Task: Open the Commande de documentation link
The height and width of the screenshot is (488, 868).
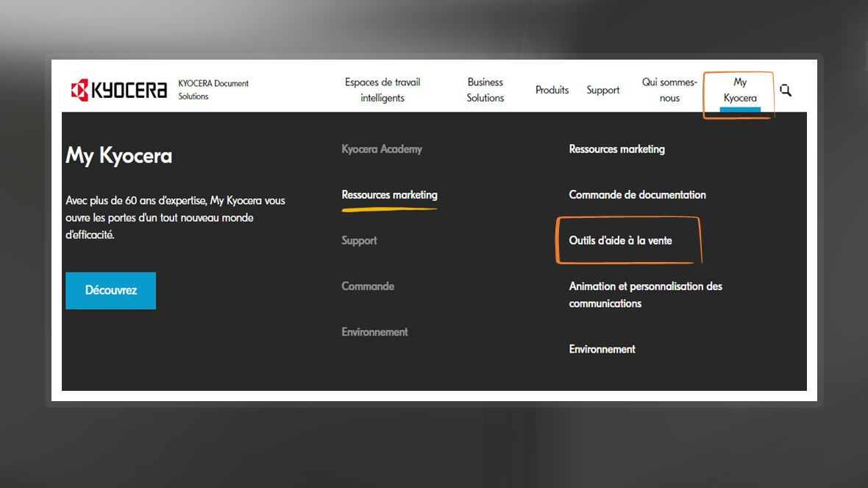Action: tap(637, 195)
